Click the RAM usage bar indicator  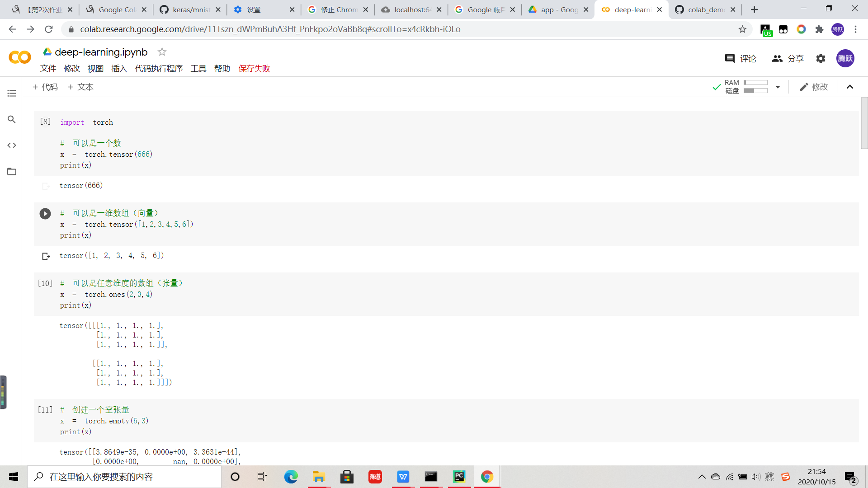[755, 83]
